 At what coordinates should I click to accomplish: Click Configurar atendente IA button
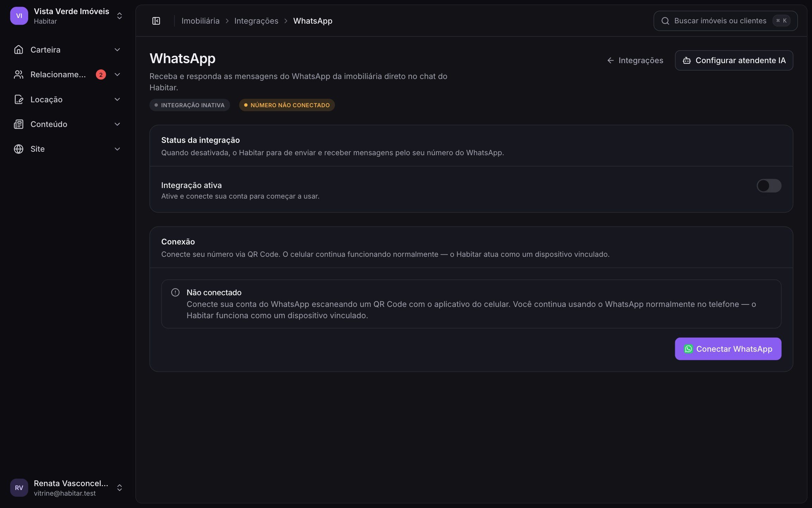tap(734, 60)
